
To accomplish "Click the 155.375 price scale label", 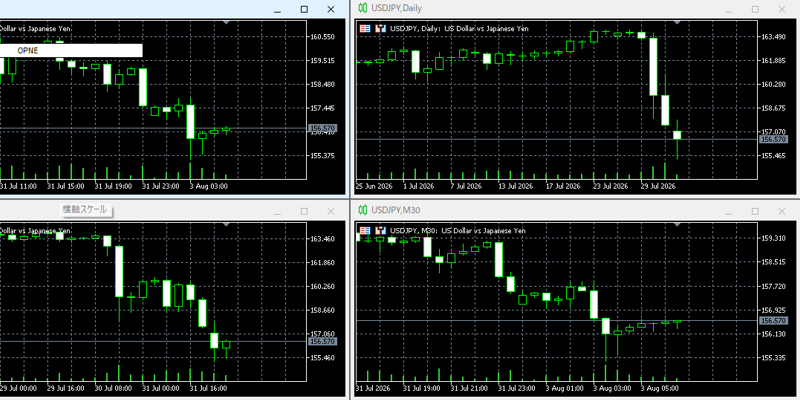I will pyautogui.click(x=322, y=156).
